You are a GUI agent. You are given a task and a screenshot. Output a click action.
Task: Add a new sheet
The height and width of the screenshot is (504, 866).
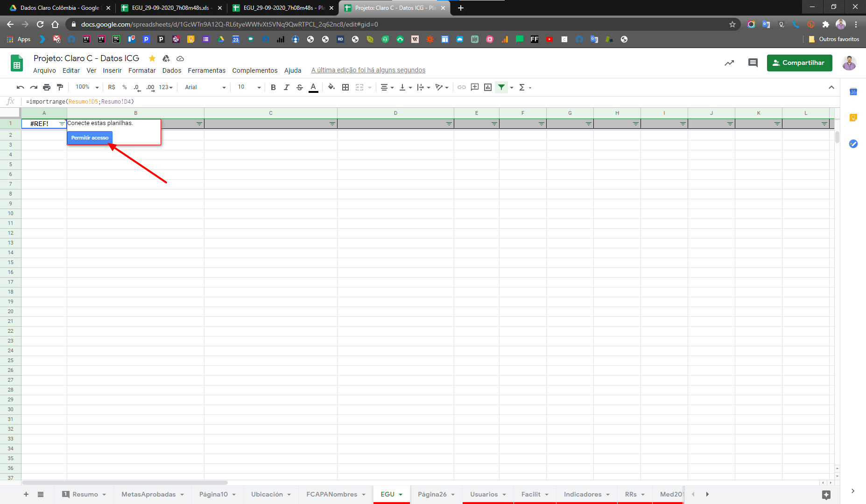tap(26, 494)
